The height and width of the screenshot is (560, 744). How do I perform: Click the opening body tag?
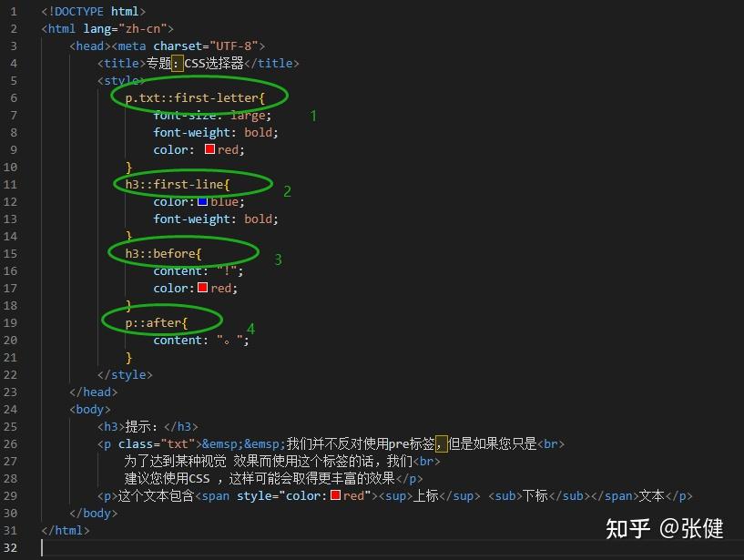[x=90, y=410]
